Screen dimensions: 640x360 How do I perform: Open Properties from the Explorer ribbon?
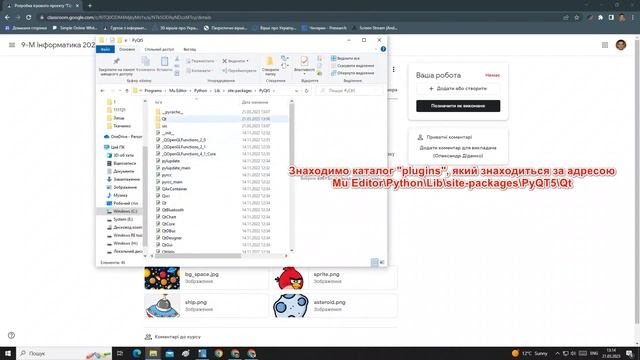coord(304,64)
